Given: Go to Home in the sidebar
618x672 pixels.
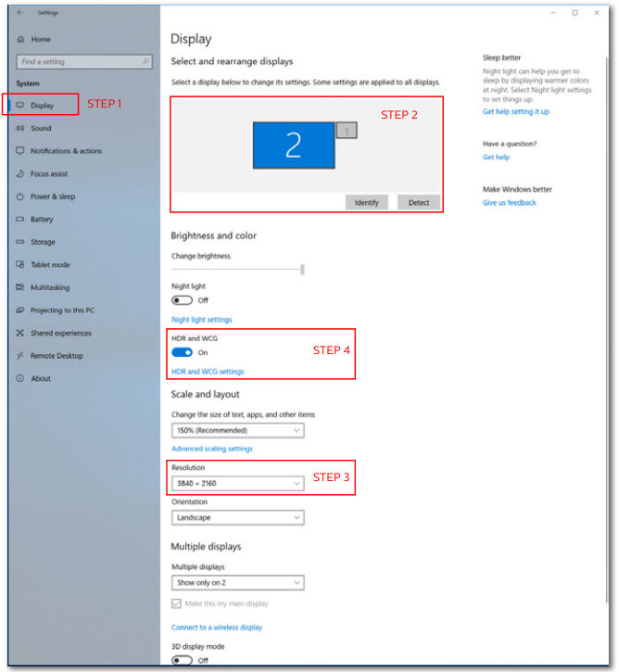Looking at the screenshot, I should pyautogui.click(x=41, y=40).
